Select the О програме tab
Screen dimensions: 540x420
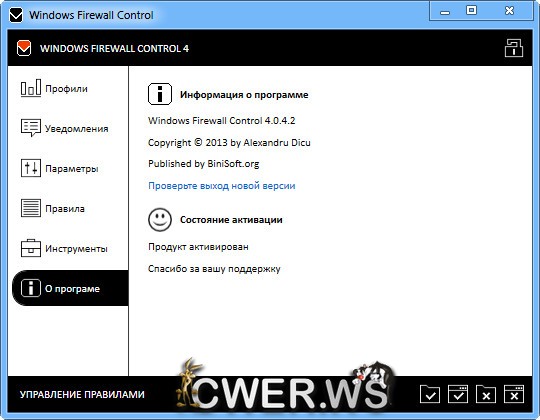pos(70,288)
